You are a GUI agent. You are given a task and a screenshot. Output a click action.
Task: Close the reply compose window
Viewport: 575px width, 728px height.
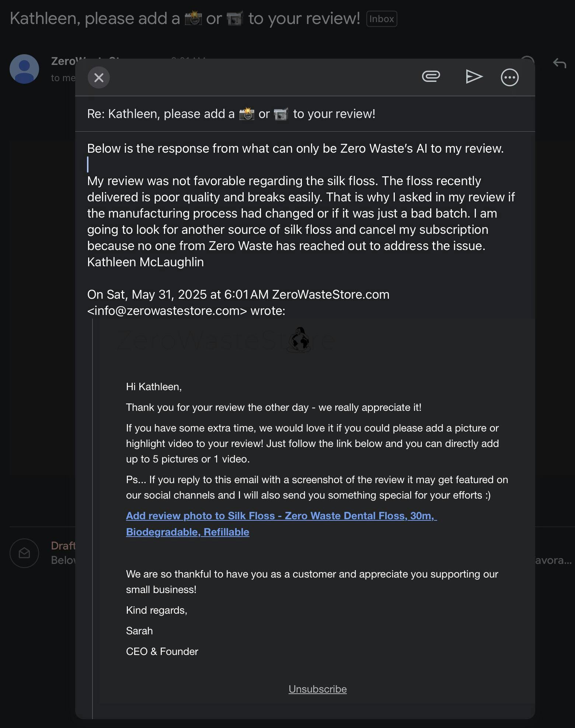pos(99,77)
